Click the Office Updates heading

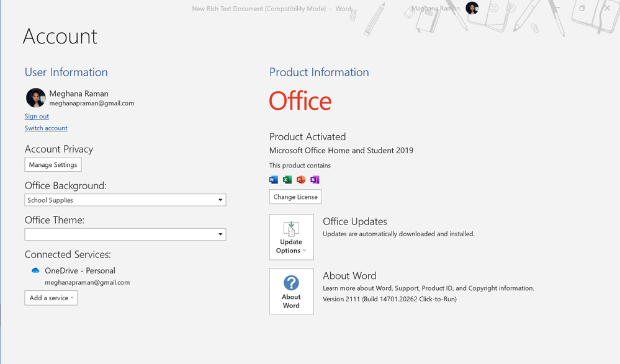pos(354,222)
